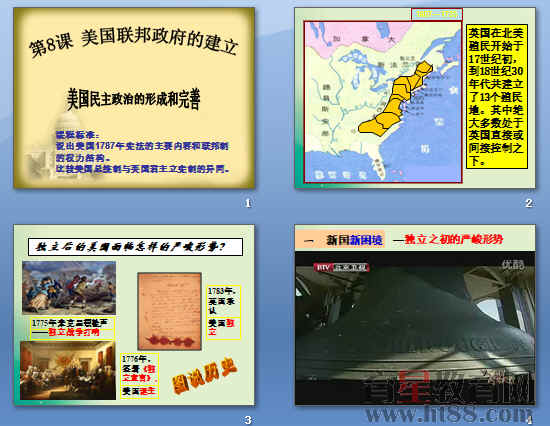Click the date label above the map
This screenshot has height=426, width=550.
point(437,14)
